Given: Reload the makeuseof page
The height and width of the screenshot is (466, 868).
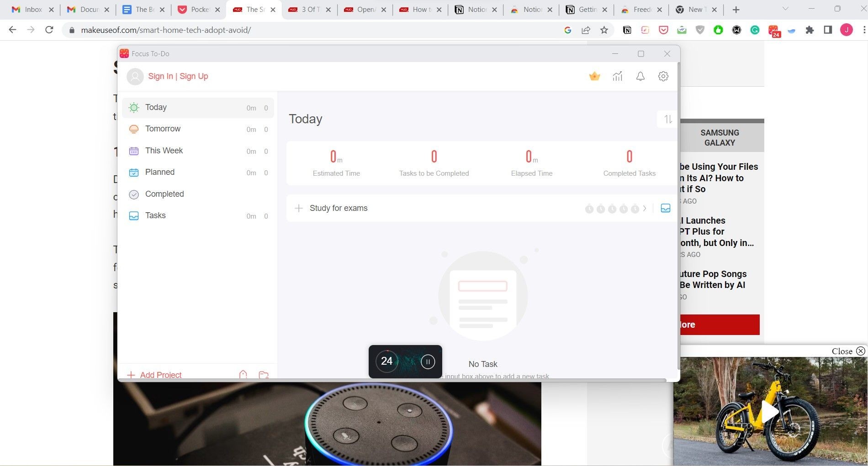Looking at the screenshot, I should (x=49, y=30).
